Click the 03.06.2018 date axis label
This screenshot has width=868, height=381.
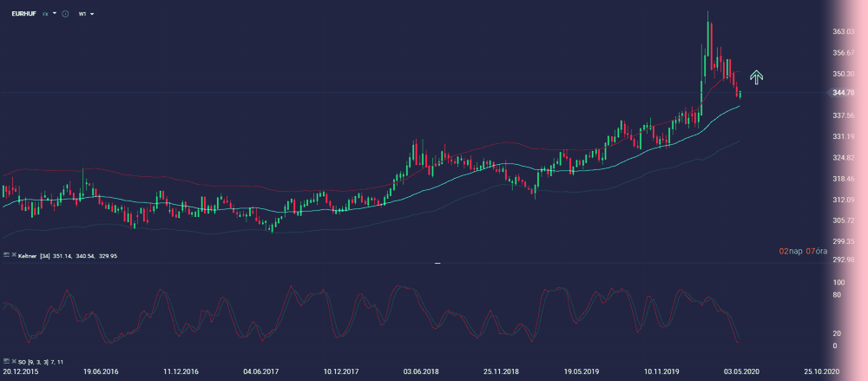[421, 371]
